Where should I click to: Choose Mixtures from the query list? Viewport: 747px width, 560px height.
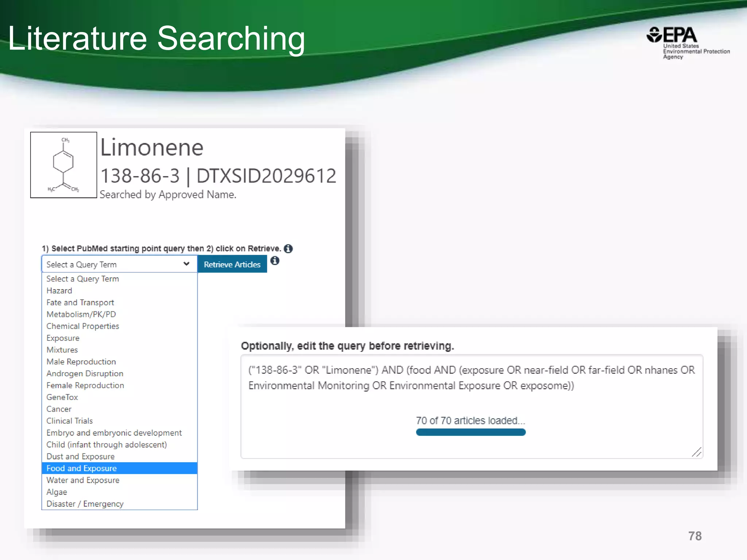tap(119, 350)
